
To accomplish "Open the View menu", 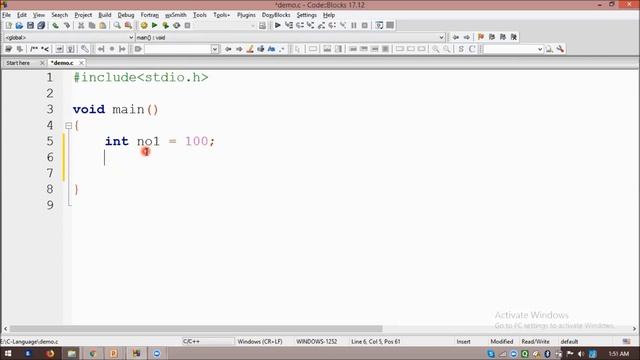I will [x=39, y=15].
